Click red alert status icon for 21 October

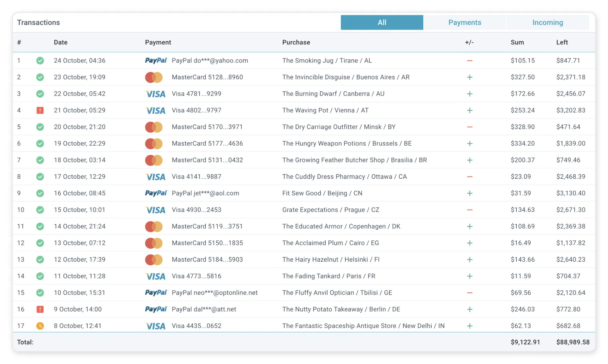click(40, 110)
